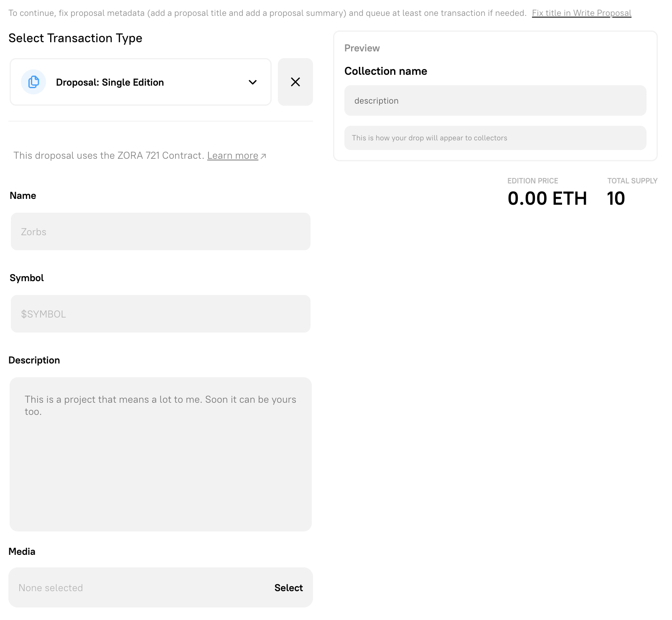Screen dimensions: 672x620
Task: Follow the Learn more link about ZORA 721
Action: tap(233, 155)
